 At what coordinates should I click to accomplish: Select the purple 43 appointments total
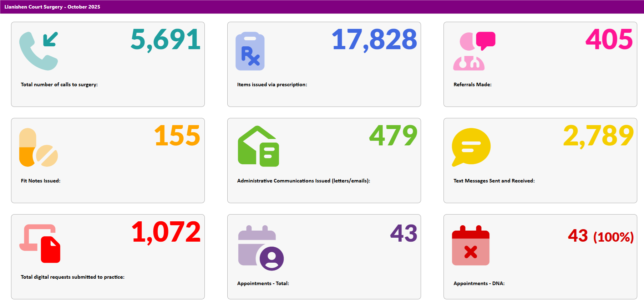404,233
